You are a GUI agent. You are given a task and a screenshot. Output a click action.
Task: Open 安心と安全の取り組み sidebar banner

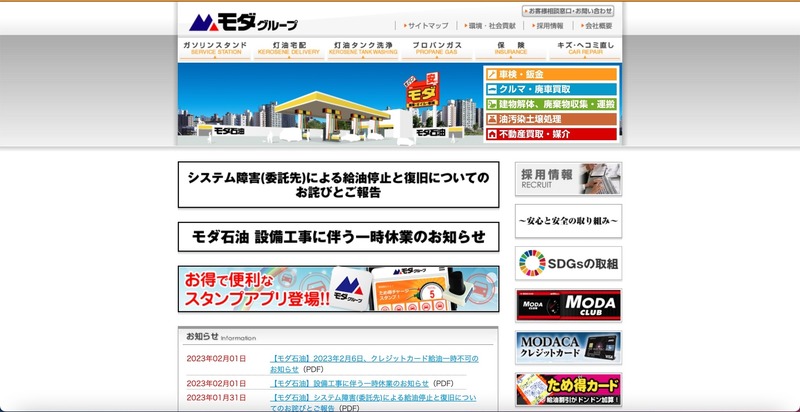568,221
